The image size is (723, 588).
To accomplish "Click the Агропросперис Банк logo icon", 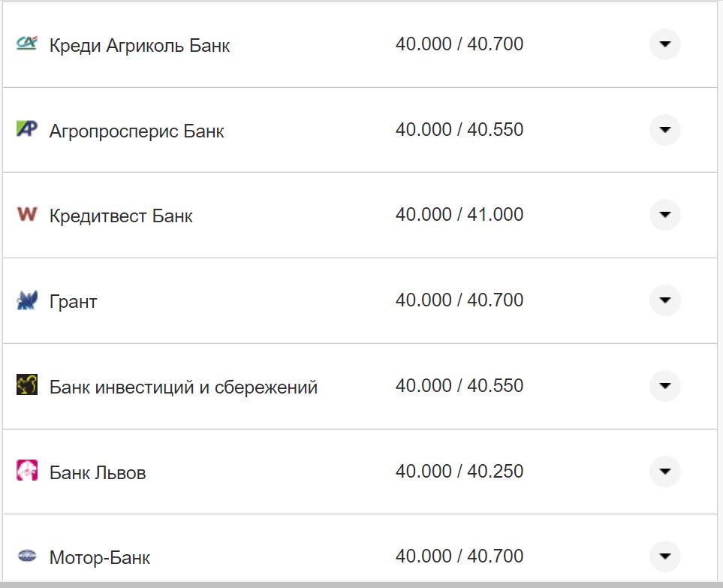I will [27, 130].
